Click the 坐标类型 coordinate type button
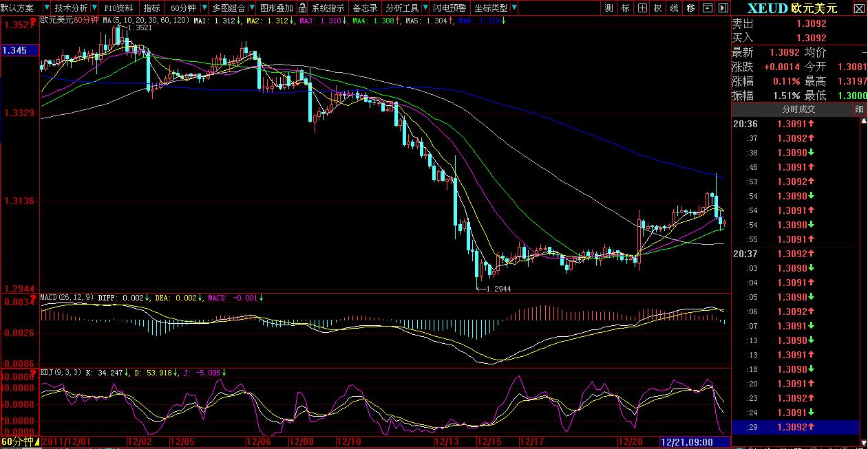Image resolution: width=868 pixels, height=449 pixels. (490, 8)
